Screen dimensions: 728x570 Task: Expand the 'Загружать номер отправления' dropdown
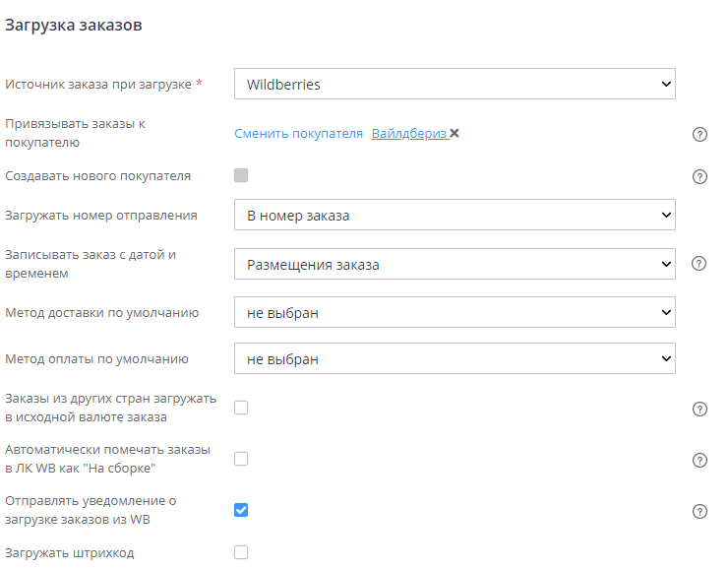[x=455, y=215]
